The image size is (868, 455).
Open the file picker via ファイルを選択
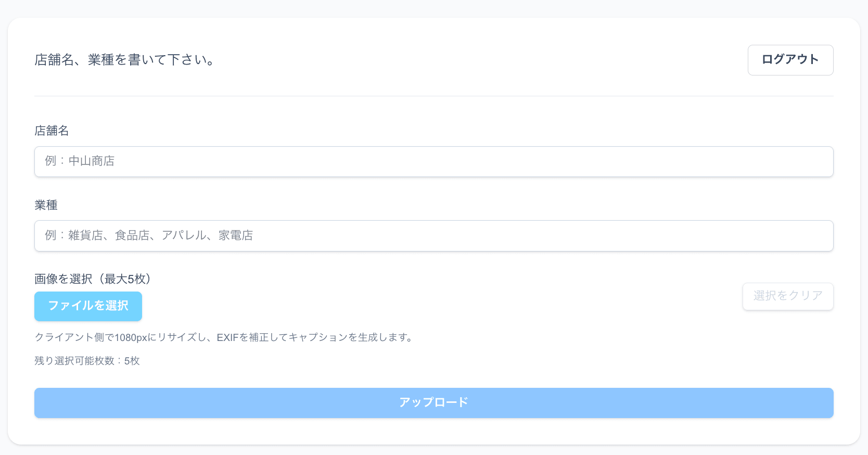coord(88,307)
